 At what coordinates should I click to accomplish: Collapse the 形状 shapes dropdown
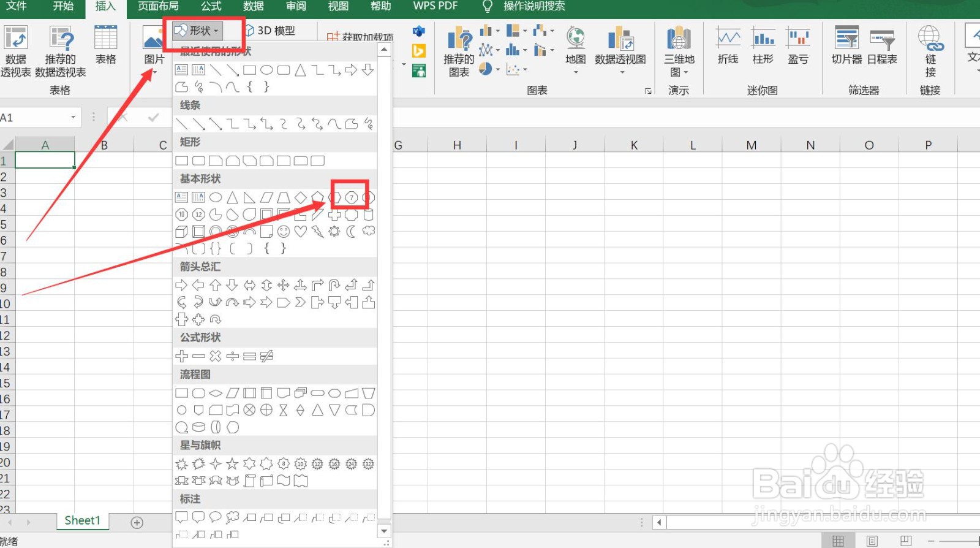tap(198, 31)
